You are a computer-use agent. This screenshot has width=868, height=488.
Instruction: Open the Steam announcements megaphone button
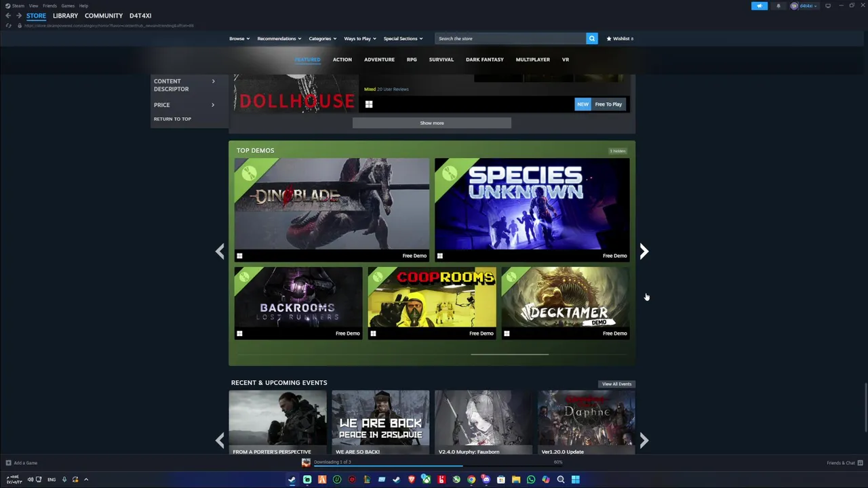pyautogui.click(x=759, y=6)
